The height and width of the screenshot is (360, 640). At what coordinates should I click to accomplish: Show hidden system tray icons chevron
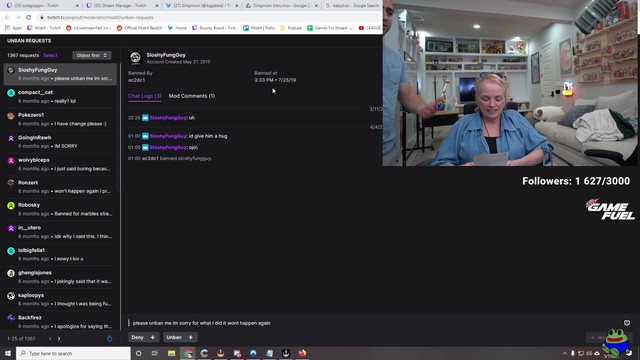(565, 353)
